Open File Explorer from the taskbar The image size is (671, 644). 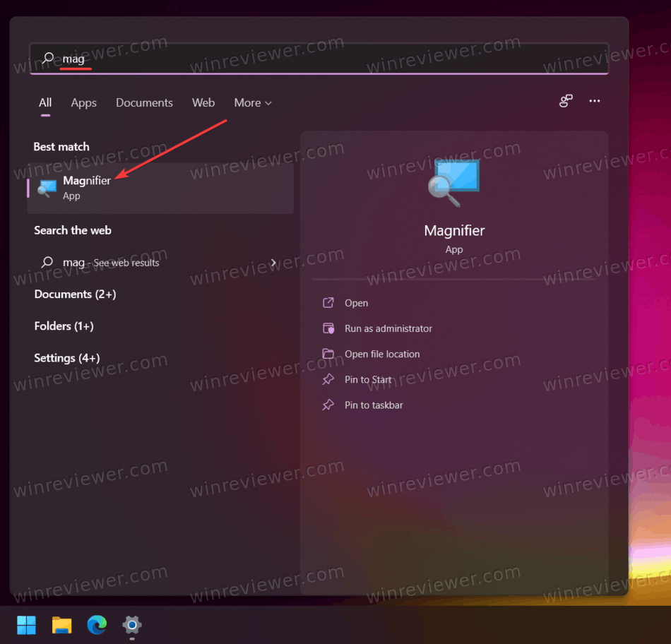click(x=61, y=625)
